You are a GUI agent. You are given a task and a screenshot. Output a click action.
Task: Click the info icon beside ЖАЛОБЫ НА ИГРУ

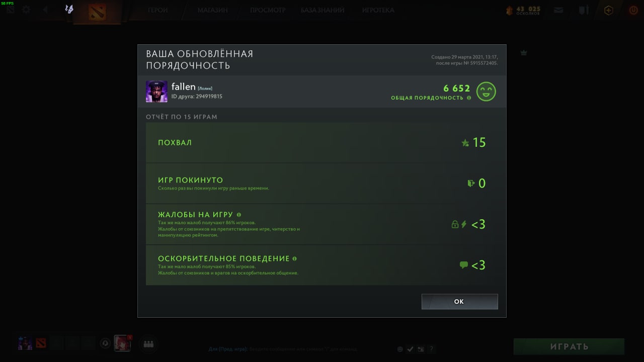[239, 215]
